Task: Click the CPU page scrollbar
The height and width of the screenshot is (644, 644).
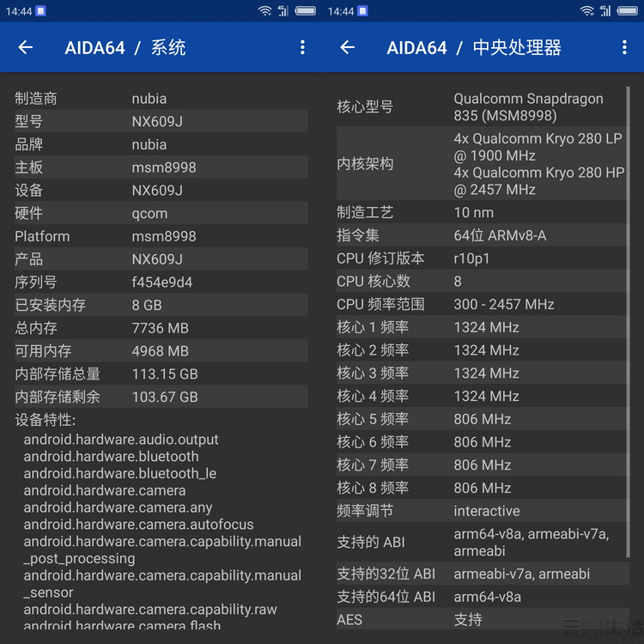Action: (x=628, y=322)
